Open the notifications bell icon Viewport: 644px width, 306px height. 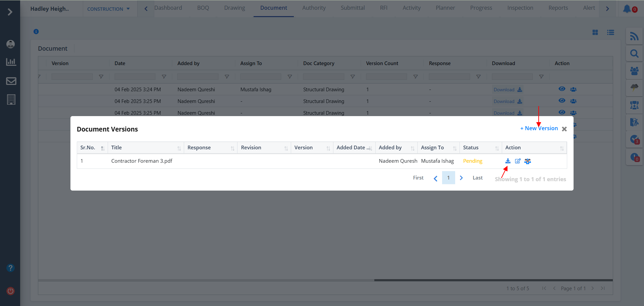point(627,9)
